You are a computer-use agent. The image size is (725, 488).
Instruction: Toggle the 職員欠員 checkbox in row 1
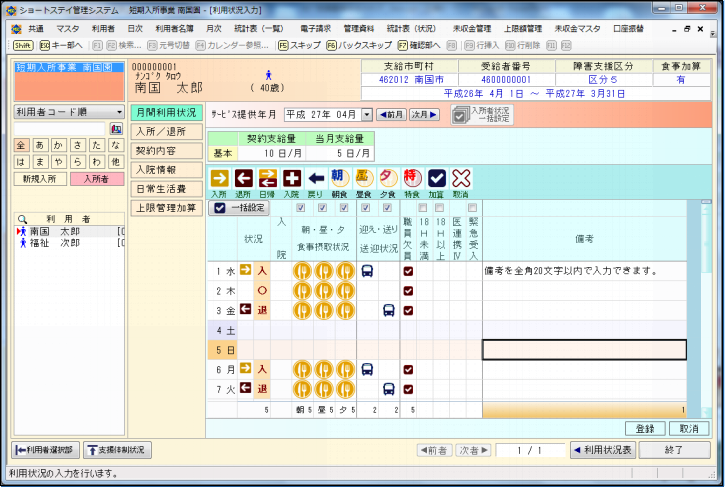pyautogui.click(x=408, y=270)
